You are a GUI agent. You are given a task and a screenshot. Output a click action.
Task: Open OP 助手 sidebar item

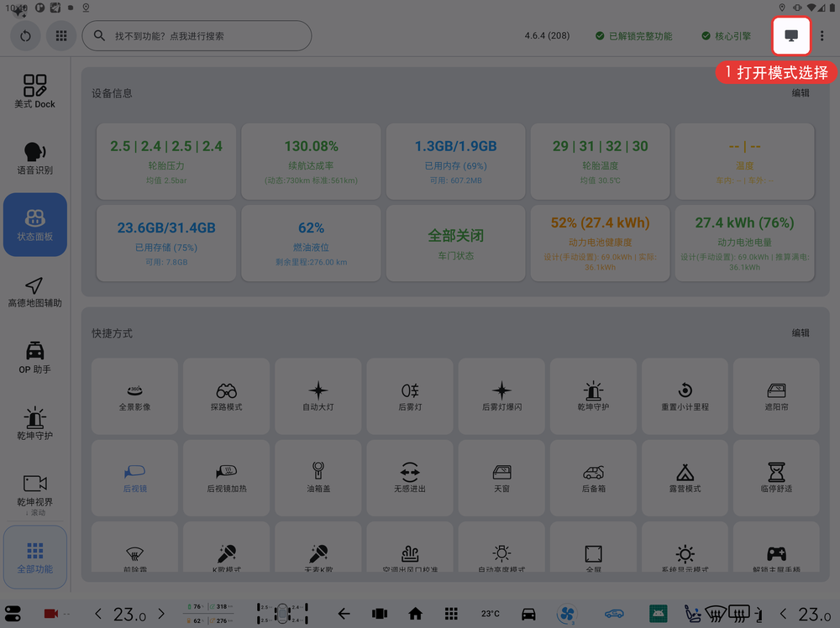34,358
